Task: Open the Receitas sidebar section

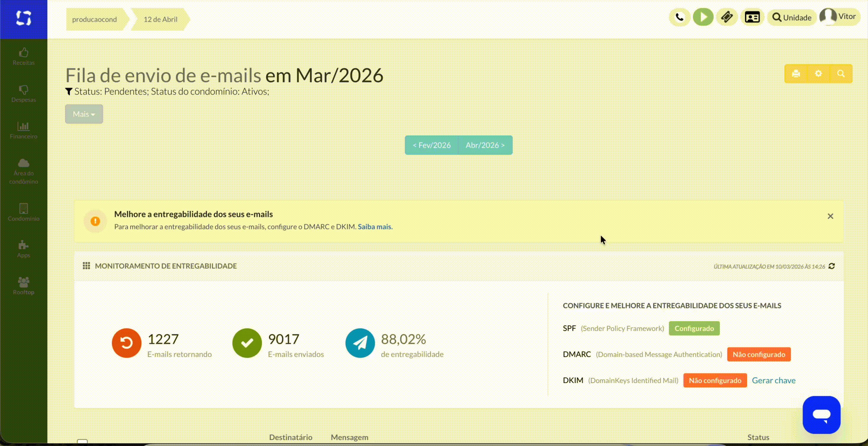Action: point(24,56)
